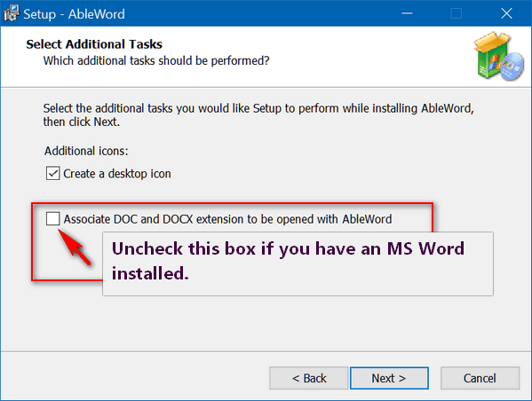Click the 'Setup - AbleWord' title bar text
Image resolution: width=532 pixels, height=401 pixels.
74,14
